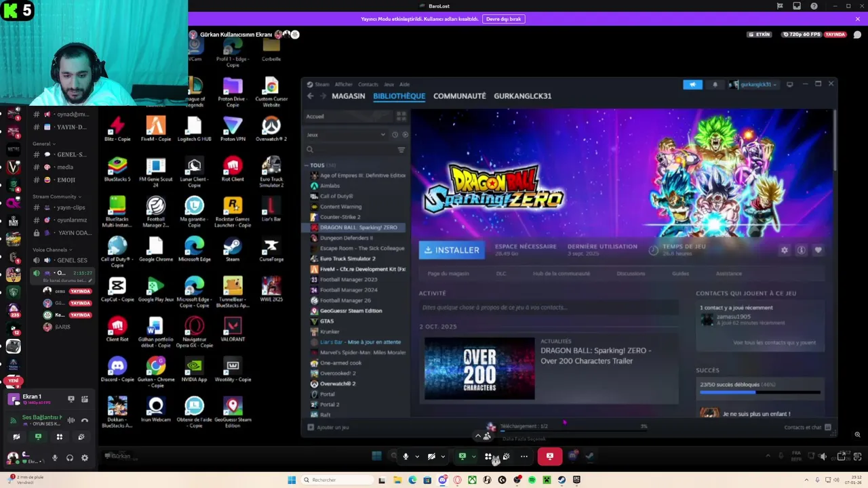
Task: Open FiveM - Copie desktop shortcut
Action: coord(155,129)
